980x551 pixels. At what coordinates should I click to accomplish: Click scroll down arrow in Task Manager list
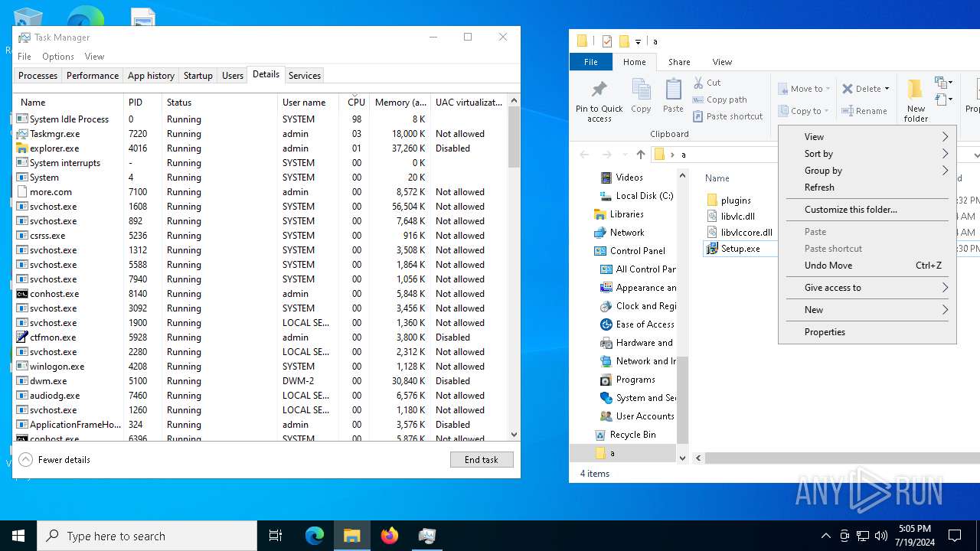[514, 435]
